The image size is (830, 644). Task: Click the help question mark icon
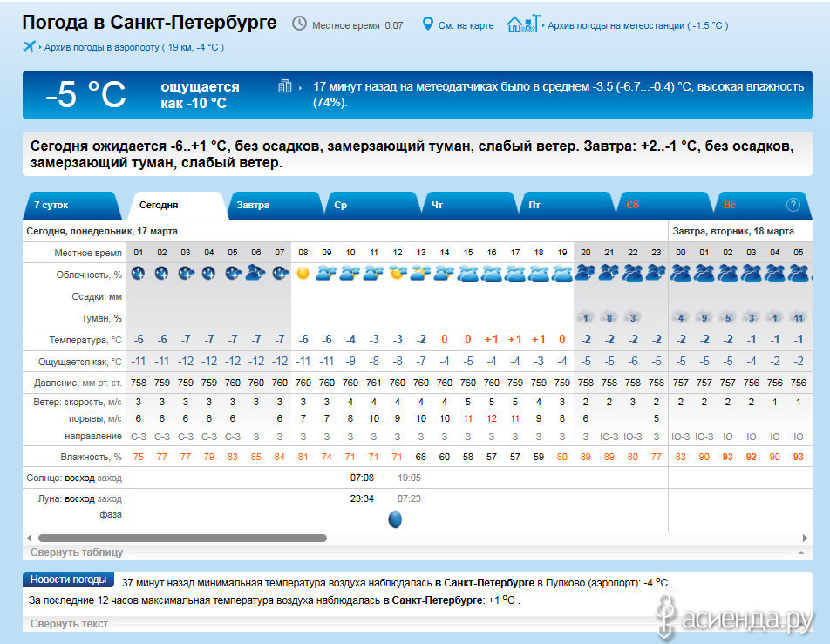pos(793,205)
